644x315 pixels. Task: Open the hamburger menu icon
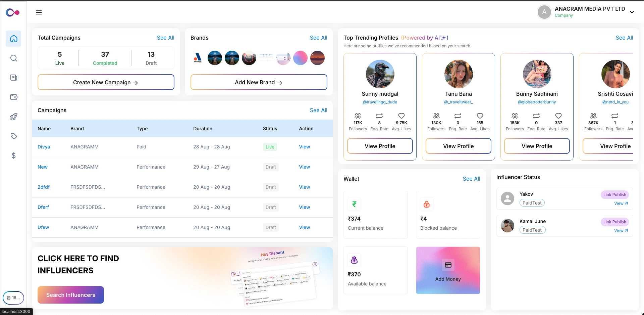coord(39,12)
